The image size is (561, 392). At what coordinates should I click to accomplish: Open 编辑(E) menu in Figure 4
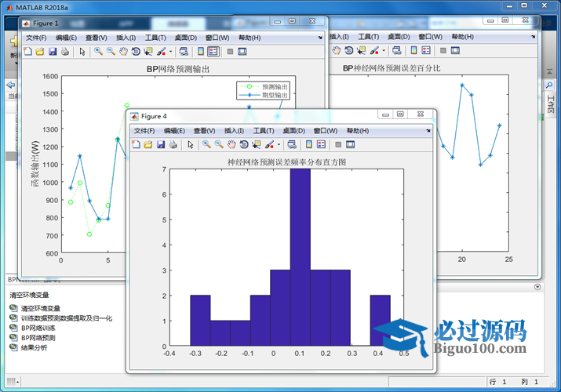coord(174,131)
